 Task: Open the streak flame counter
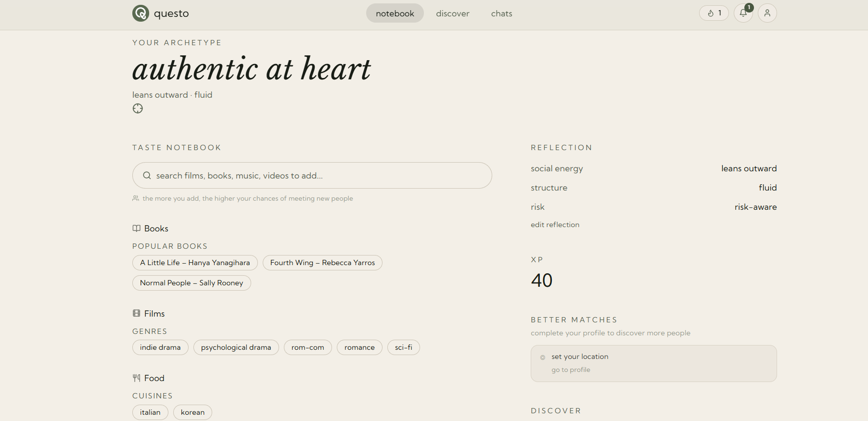click(714, 13)
